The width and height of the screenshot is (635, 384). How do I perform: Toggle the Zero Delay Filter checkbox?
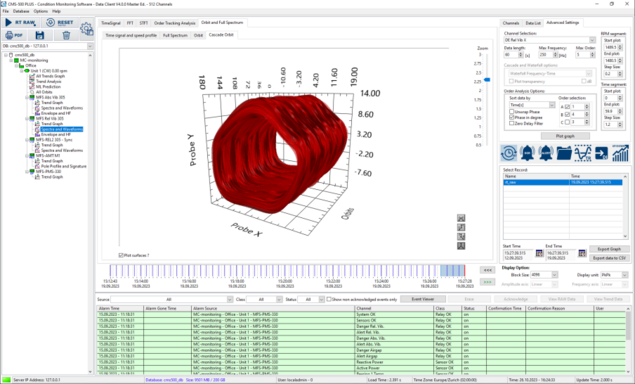click(x=511, y=123)
